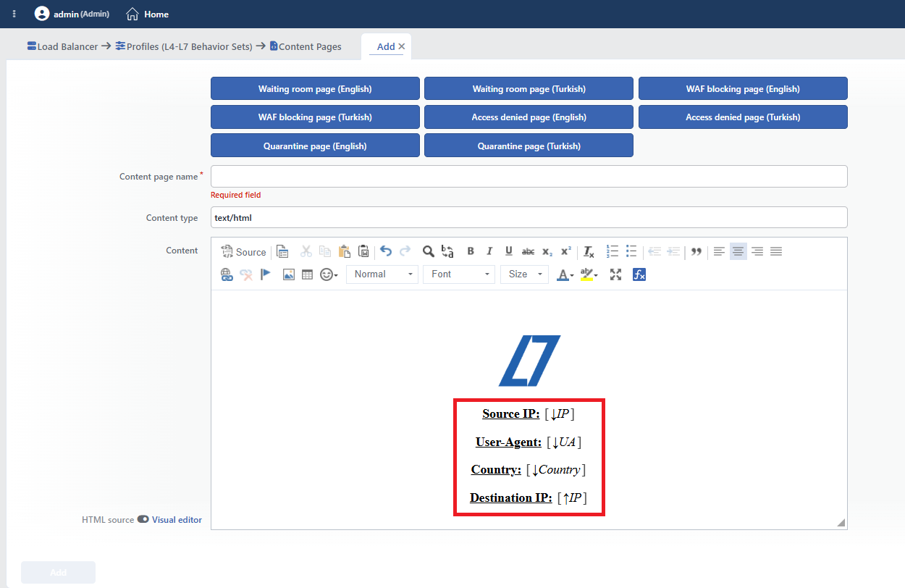
Task: Click the Decrease Indent icon
Action: [x=654, y=251]
